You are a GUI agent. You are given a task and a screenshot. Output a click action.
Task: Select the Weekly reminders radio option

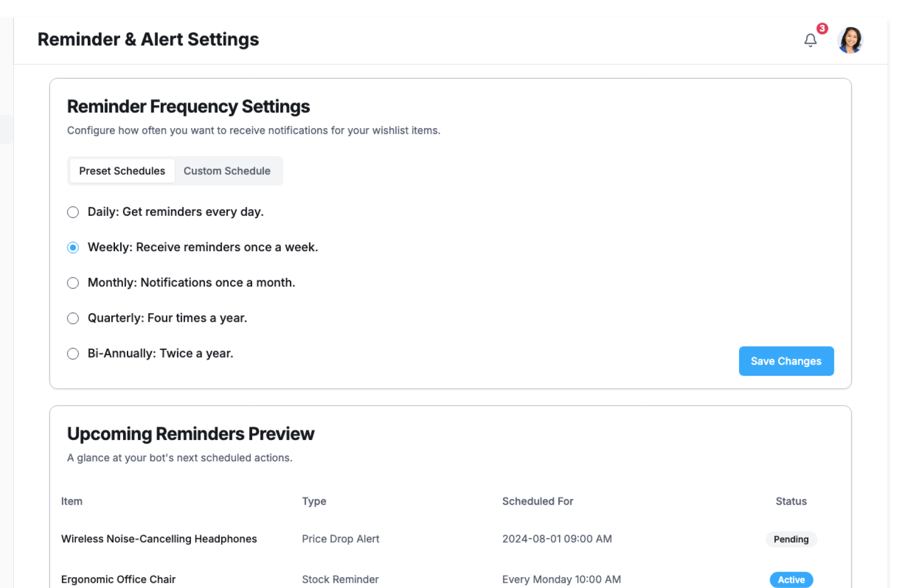coord(73,247)
